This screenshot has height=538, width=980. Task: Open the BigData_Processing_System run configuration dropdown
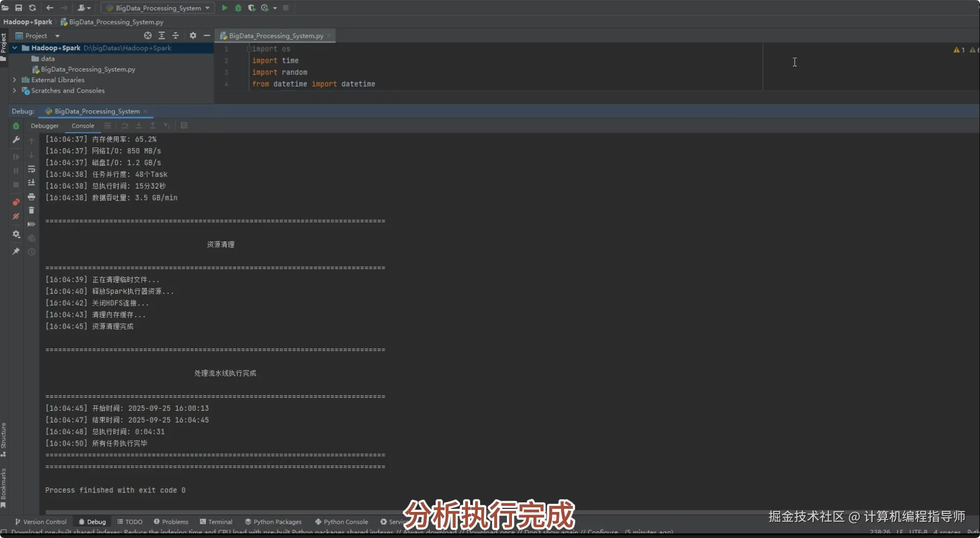click(158, 8)
